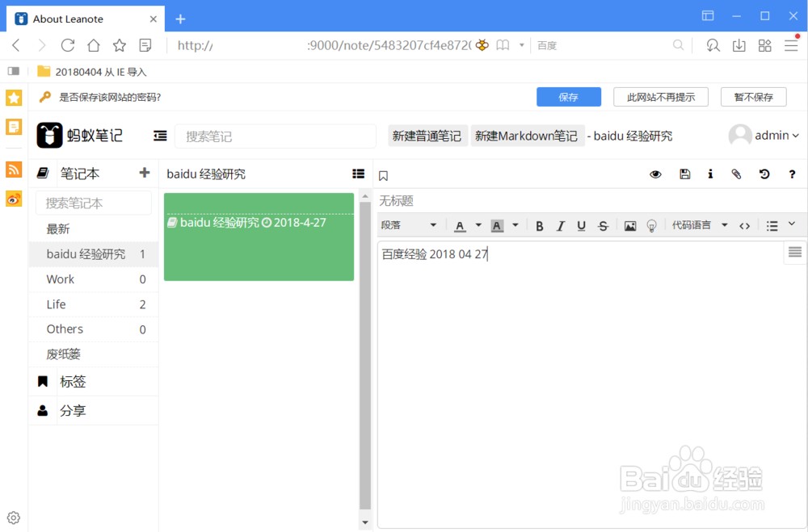Screen dimensions: 808x532
Task: Apply background highlight color A button
Action: click(497, 225)
